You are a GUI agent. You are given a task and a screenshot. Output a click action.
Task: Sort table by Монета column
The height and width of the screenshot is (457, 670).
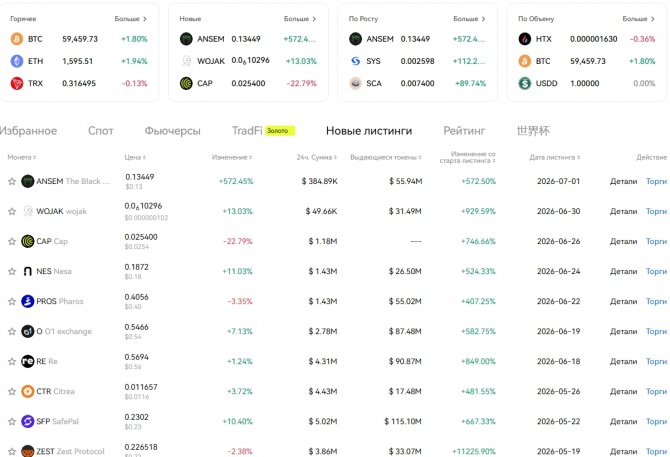pyautogui.click(x=22, y=157)
